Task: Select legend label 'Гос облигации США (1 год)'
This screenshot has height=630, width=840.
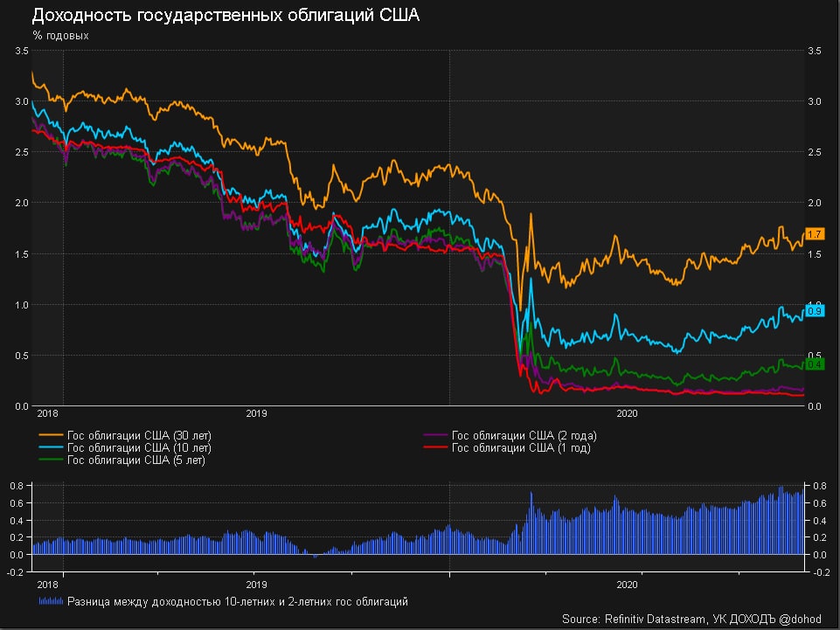Action: 521,448
